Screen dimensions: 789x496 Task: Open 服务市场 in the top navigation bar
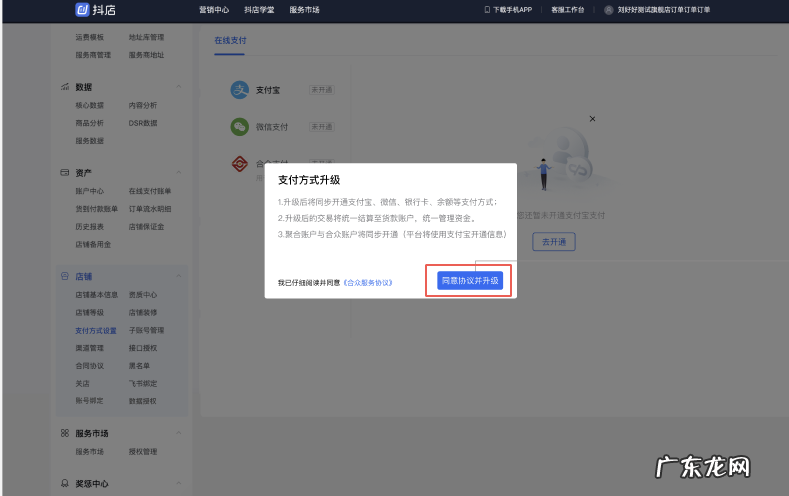tap(304, 10)
